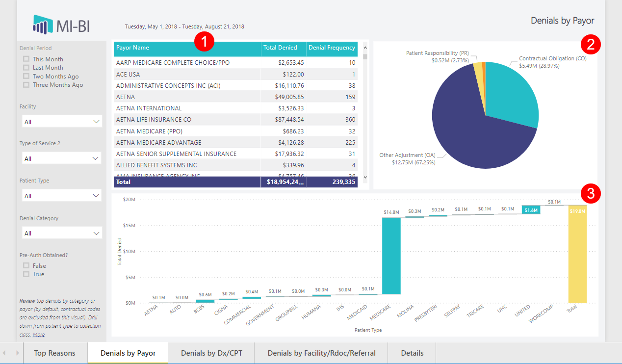
Task: Sort by the Total Denied column header
Action: pyautogui.click(x=280, y=48)
